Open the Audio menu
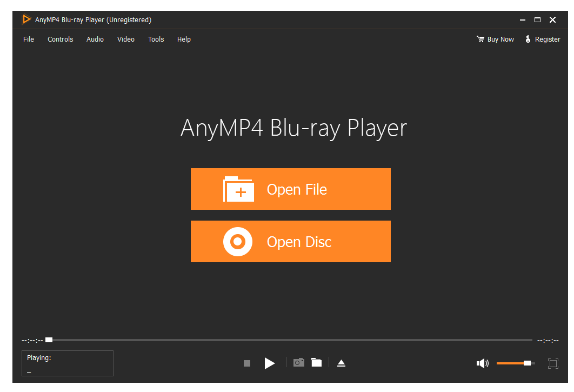This screenshot has height=392, width=574. (95, 39)
